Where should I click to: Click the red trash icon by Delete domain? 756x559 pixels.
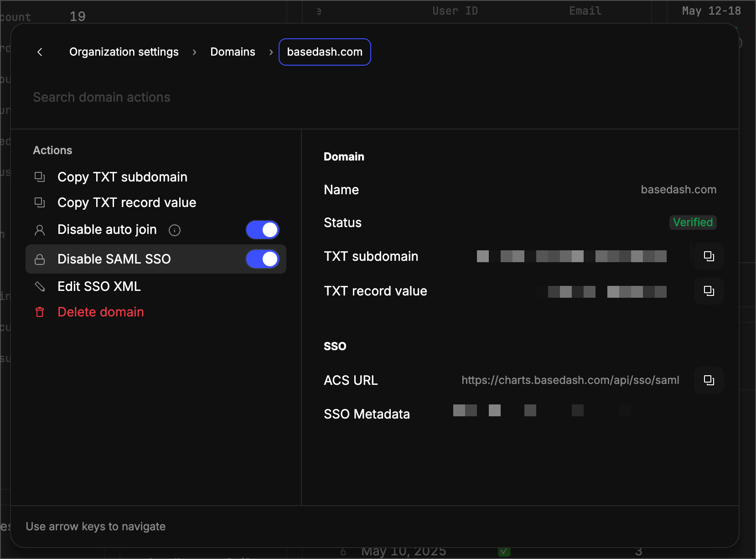pyautogui.click(x=40, y=312)
